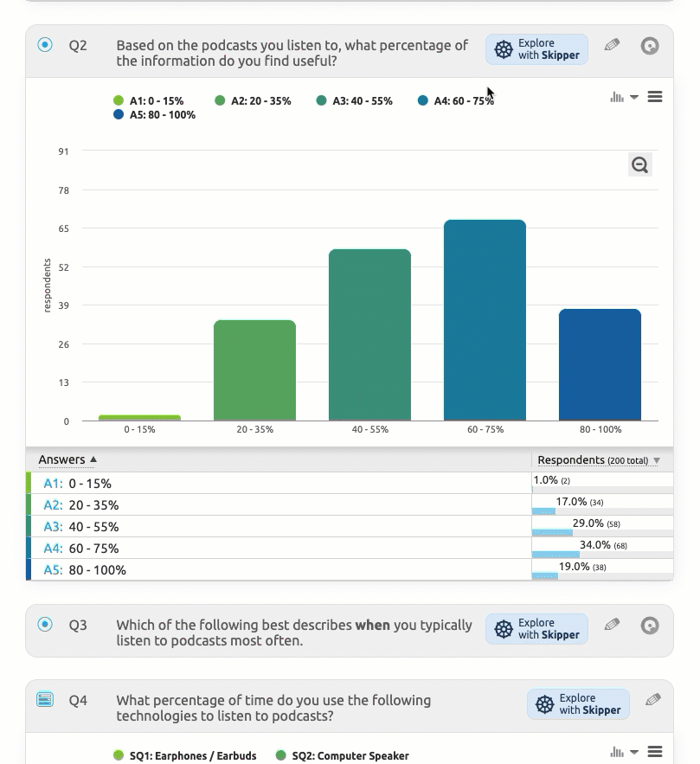Click Explore with Skipper for Q2
This screenshot has width=700, height=764.
(x=536, y=49)
